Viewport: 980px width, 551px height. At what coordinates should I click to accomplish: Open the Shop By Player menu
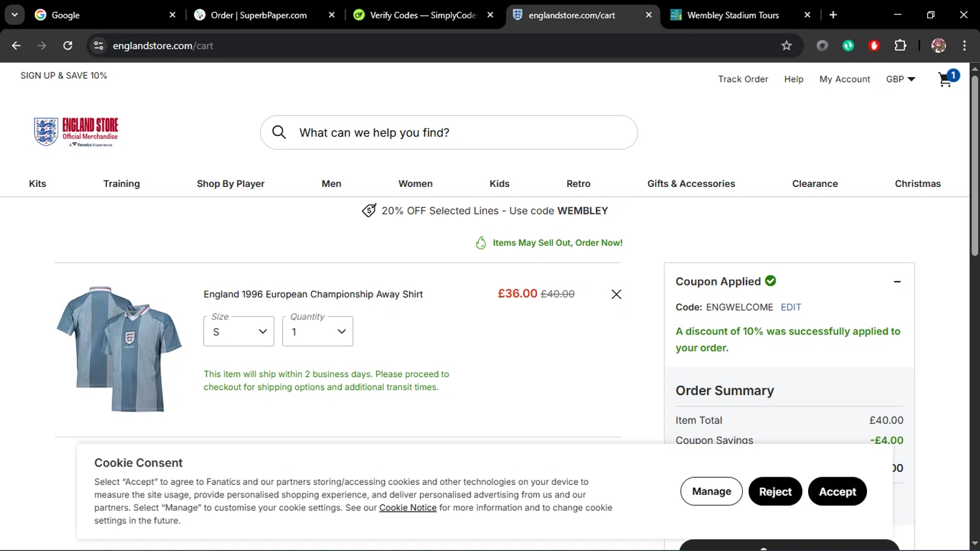point(231,184)
